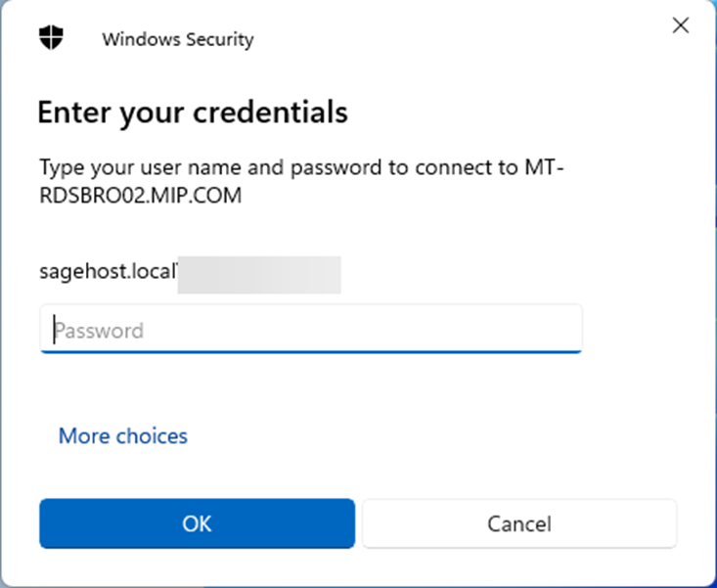Image resolution: width=717 pixels, height=588 pixels.
Task: Dismiss the credential prompt using Cancel
Action: [x=519, y=523]
